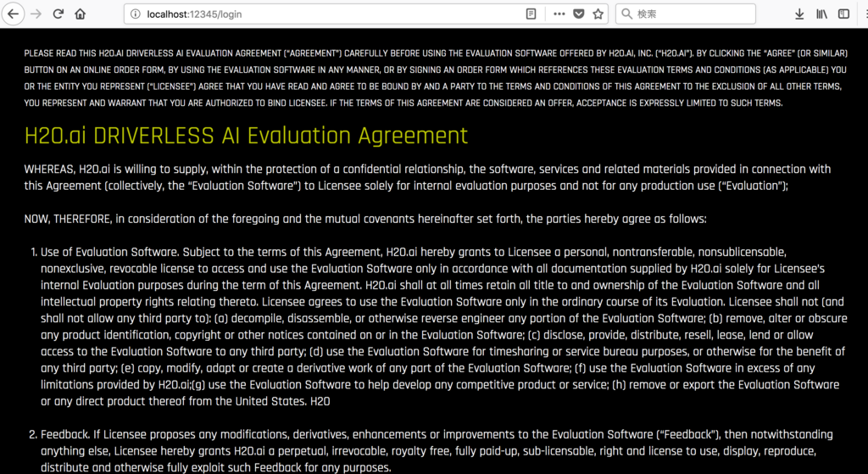868x474 pixels.
Task: Show site information icon in address bar
Action: point(136,14)
